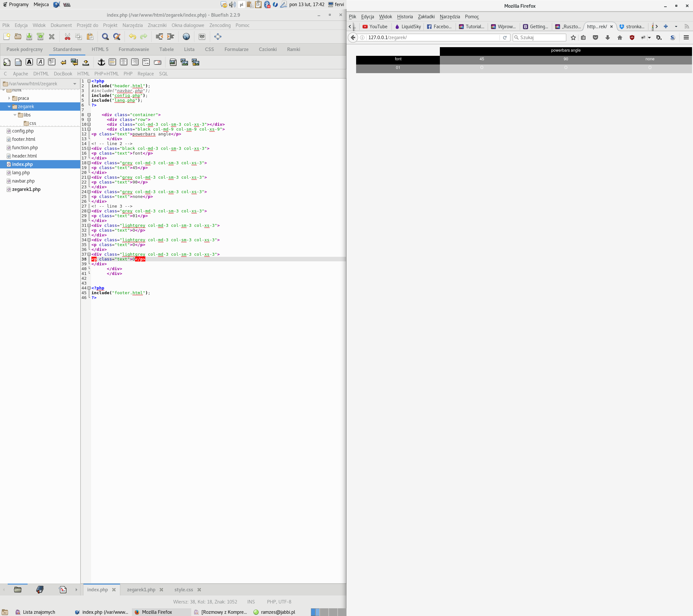Screen dimensions: 693x616
Task: Click the preview in browser globe icon
Action: click(186, 37)
